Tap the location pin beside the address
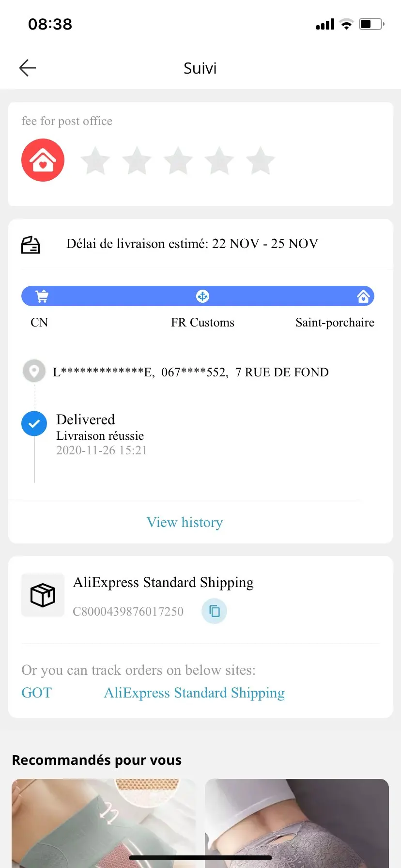The height and width of the screenshot is (868, 401). tap(34, 372)
